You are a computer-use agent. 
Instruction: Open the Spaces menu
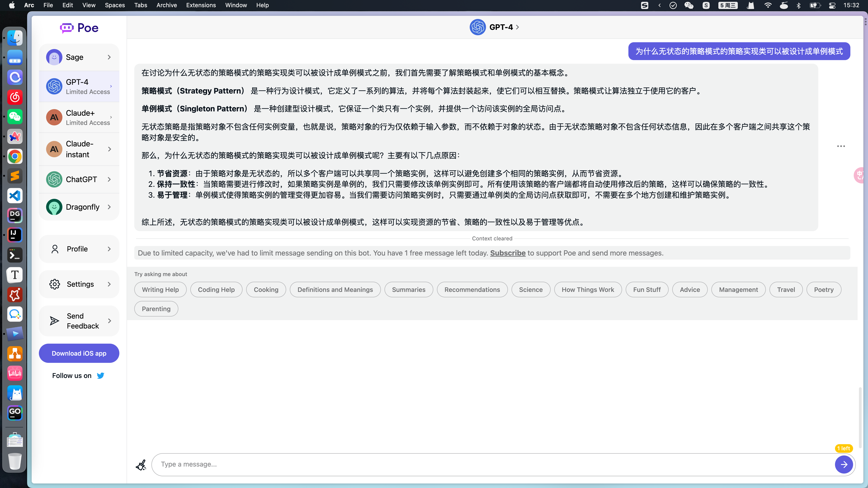tap(115, 5)
